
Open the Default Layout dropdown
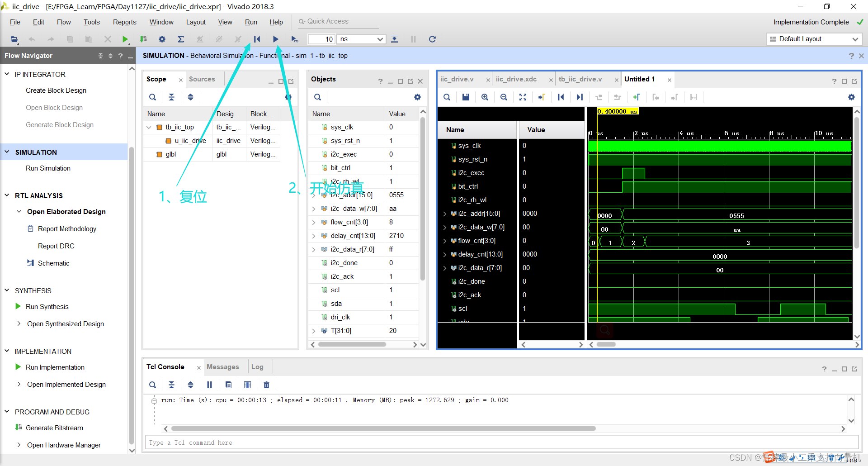click(x=814, y=39)
